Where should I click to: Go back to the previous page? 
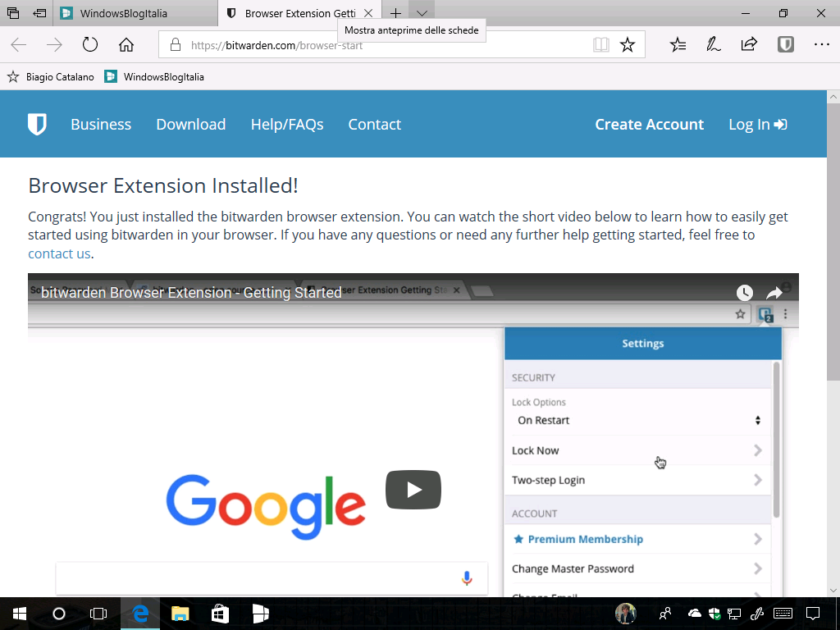pyautogui.click(x=19, y=45)
